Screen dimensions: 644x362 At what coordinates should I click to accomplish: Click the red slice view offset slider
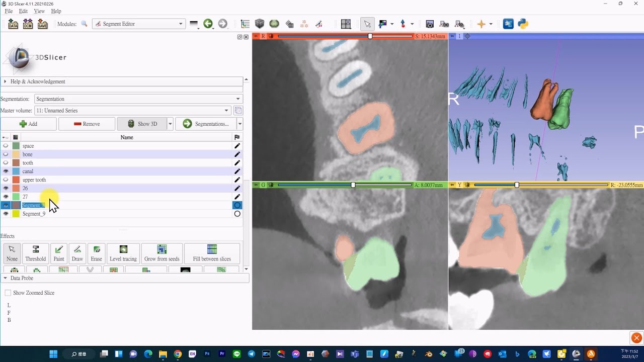345,36
